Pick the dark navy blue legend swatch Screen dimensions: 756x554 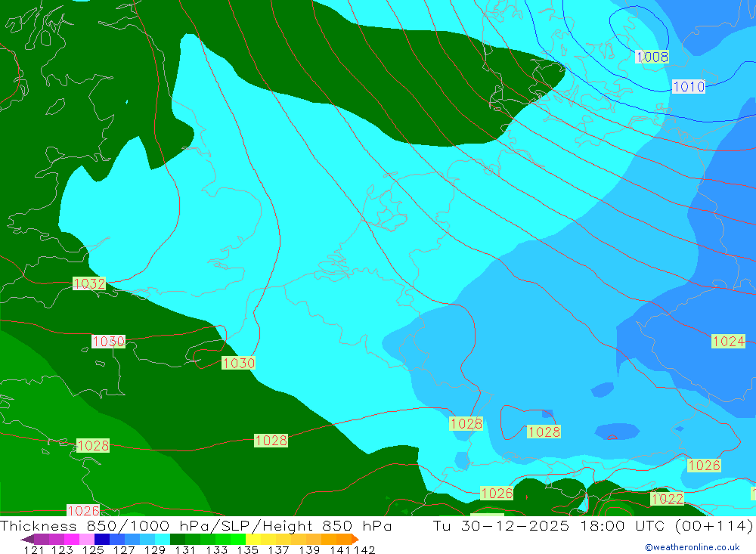(x=102, y=539)
